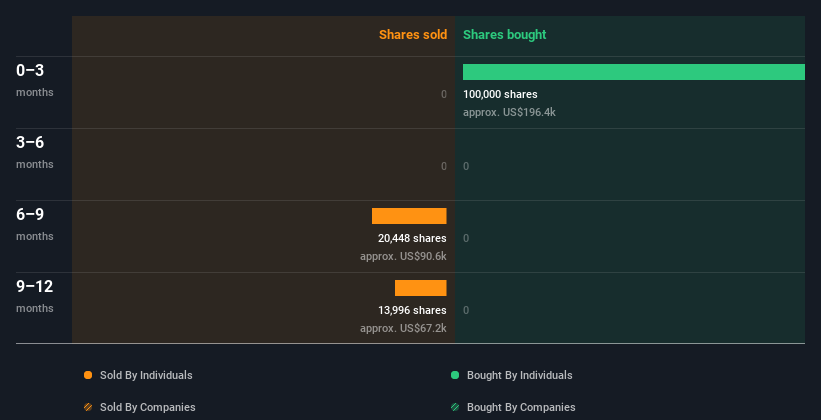Click the Shares bought column header
This screenshot has width=821, height=420.
tap(504, 35)
